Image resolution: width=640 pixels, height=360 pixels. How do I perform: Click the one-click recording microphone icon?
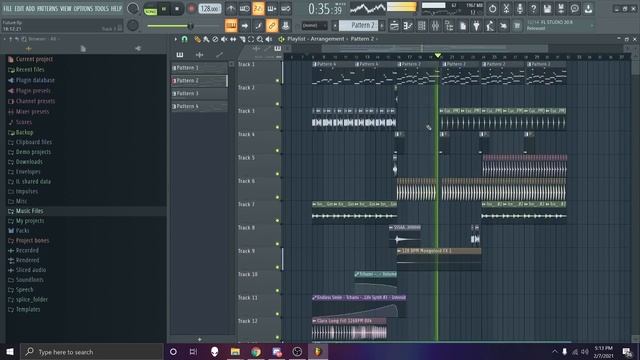click(x=520, y=9)
